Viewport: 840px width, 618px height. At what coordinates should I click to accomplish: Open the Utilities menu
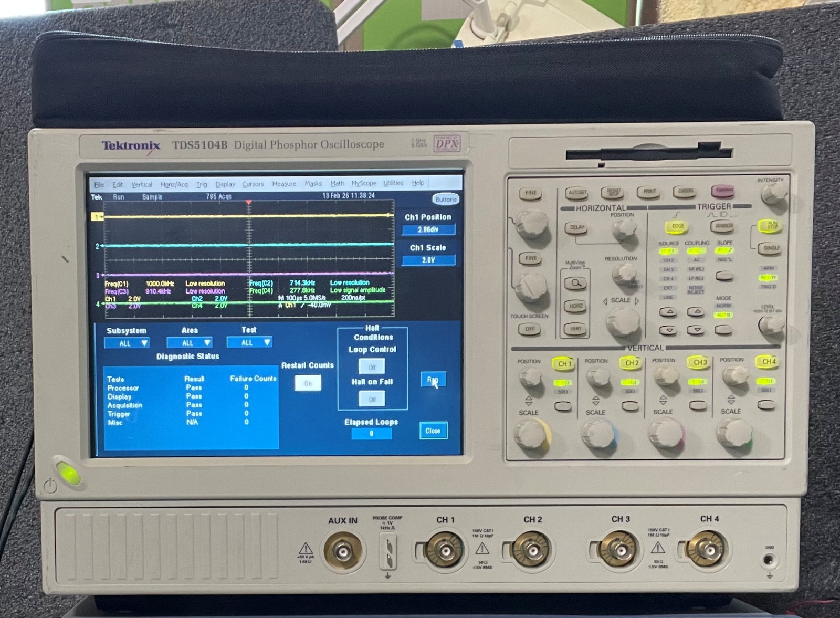393,183
